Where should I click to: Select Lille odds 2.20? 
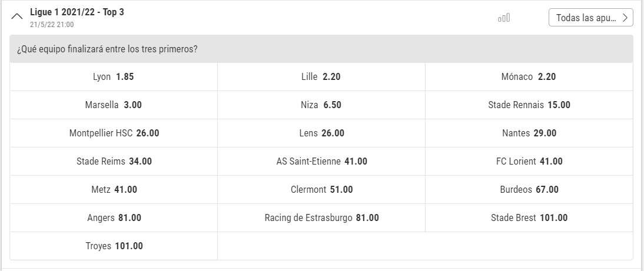click(x=321, y=77)
